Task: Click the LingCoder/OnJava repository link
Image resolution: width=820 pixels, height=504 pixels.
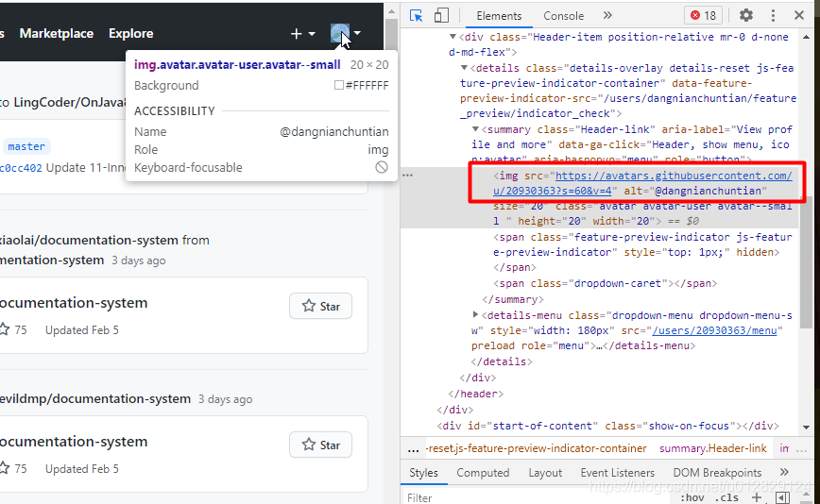Action: (70, 102)
